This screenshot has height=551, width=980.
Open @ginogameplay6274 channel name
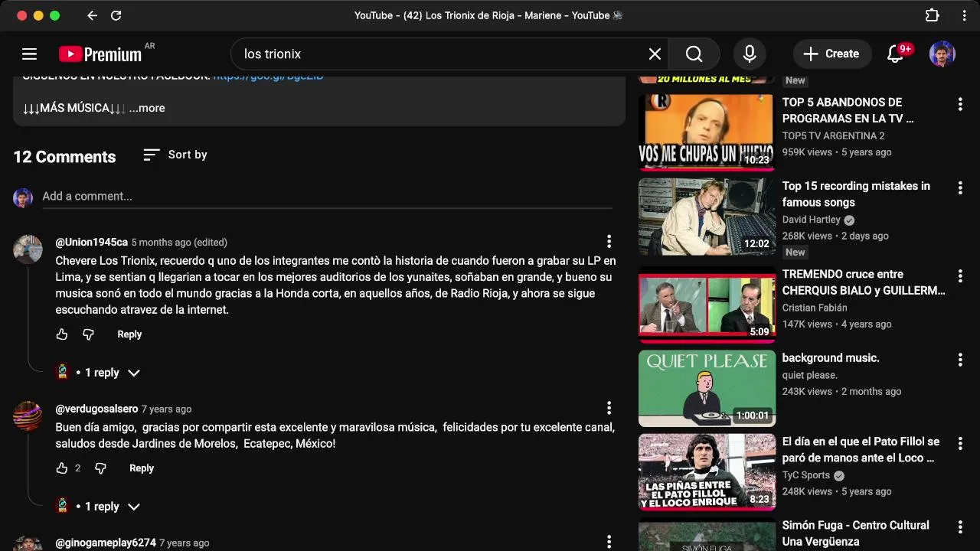[x=106, y=543]
